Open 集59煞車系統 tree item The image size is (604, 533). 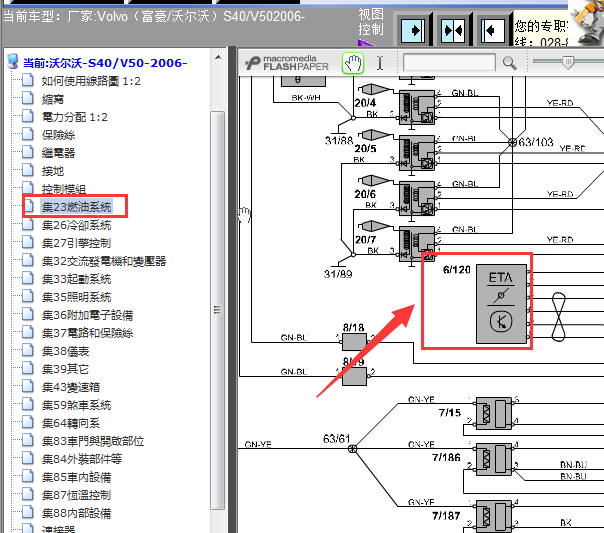76,405
